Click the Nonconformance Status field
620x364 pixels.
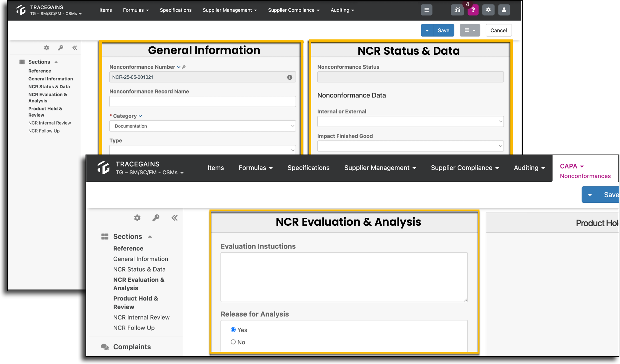point(410,77)
